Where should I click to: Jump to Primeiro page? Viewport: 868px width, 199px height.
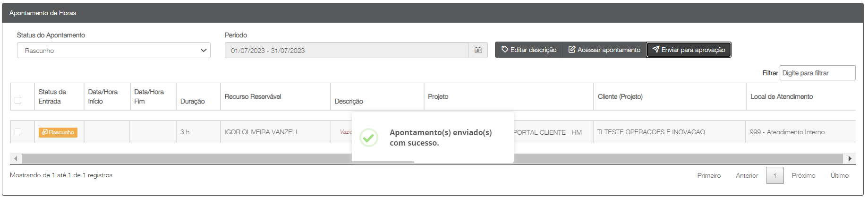[x=709, y=175]
